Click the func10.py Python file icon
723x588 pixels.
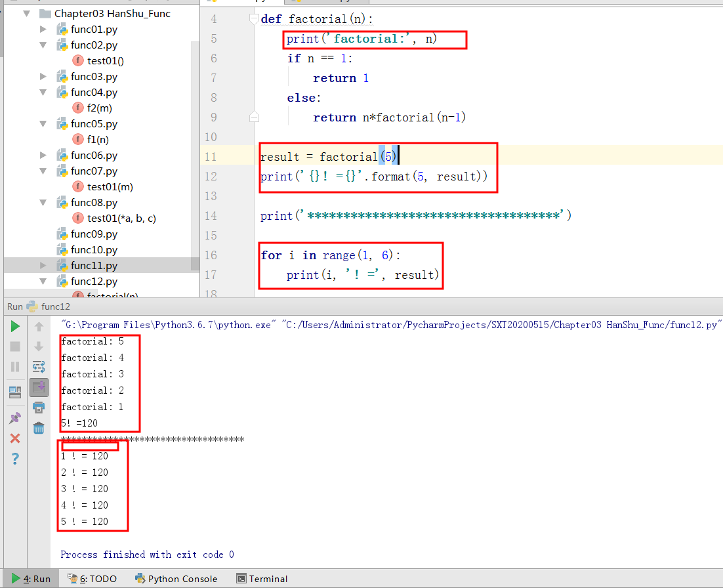pos(62,249)
